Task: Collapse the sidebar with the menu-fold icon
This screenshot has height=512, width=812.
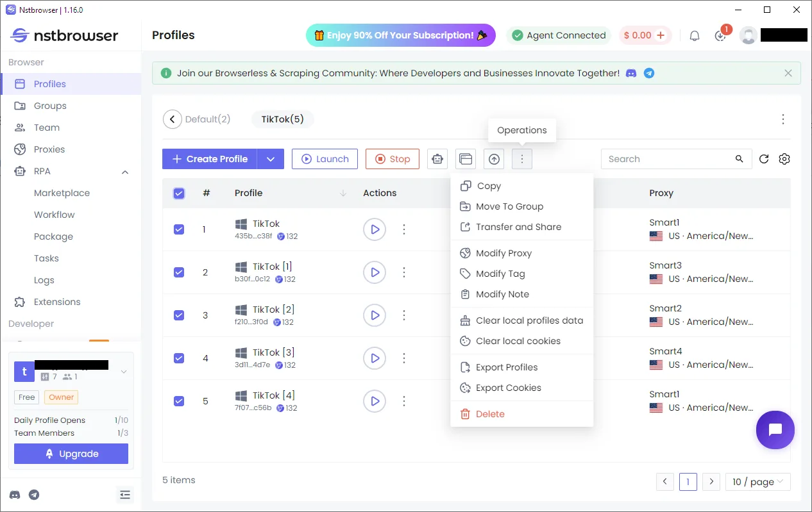Action: click(x=125, y=495)
